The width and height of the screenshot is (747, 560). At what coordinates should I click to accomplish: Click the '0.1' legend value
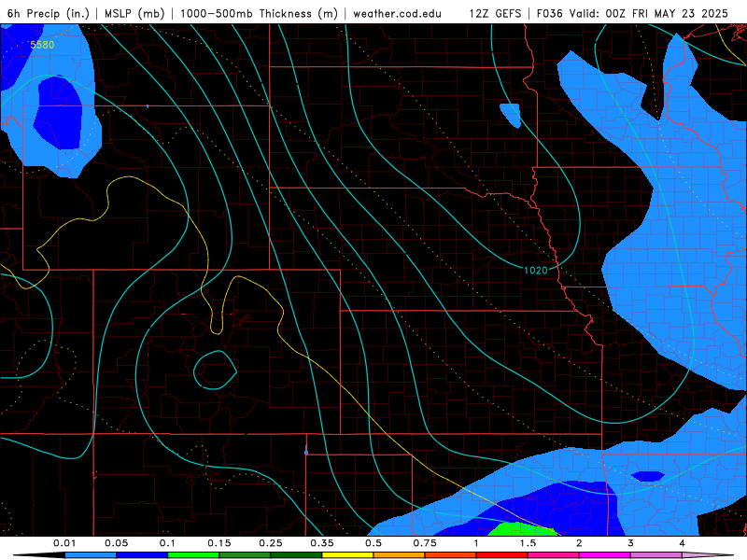click(167, 543)
